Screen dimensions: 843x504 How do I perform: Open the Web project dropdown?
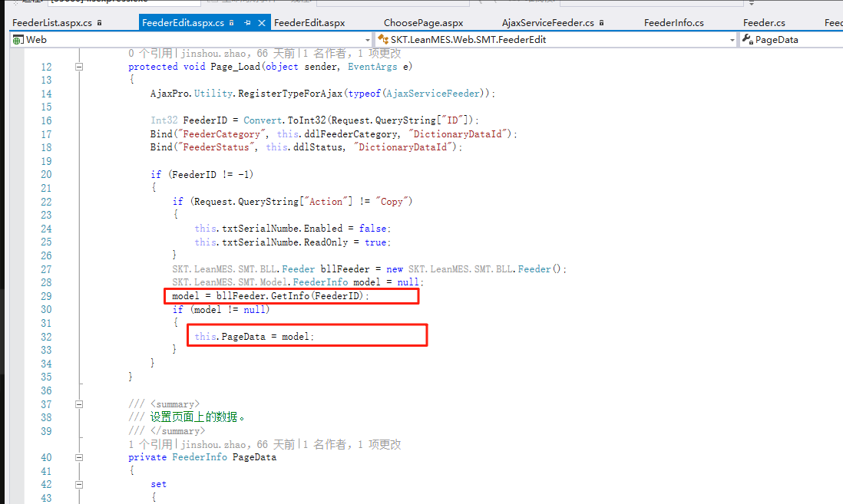[x=191, y=40]
